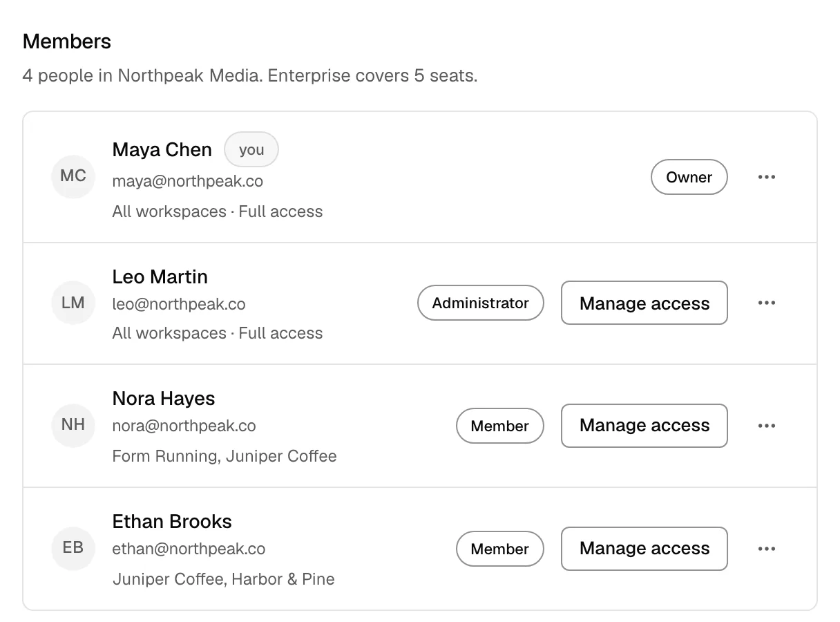Click the Administrator role badge for Leo Martin
This screenshot has height=622, width=840.
[x=481, y=303]
